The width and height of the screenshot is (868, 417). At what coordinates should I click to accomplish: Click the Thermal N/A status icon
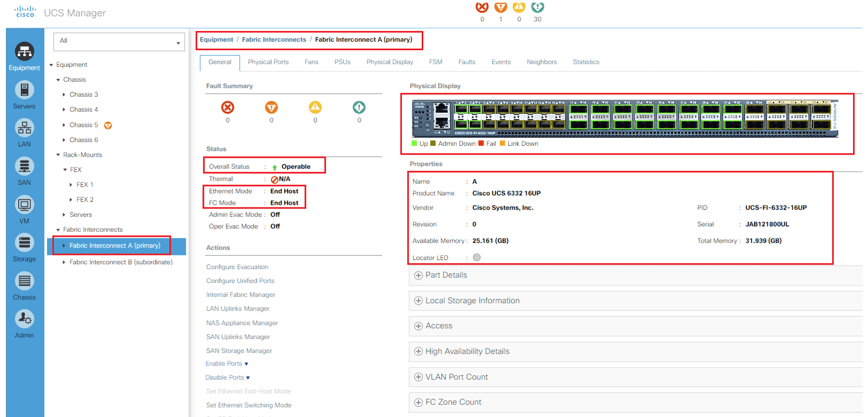(x=275, y=180)
